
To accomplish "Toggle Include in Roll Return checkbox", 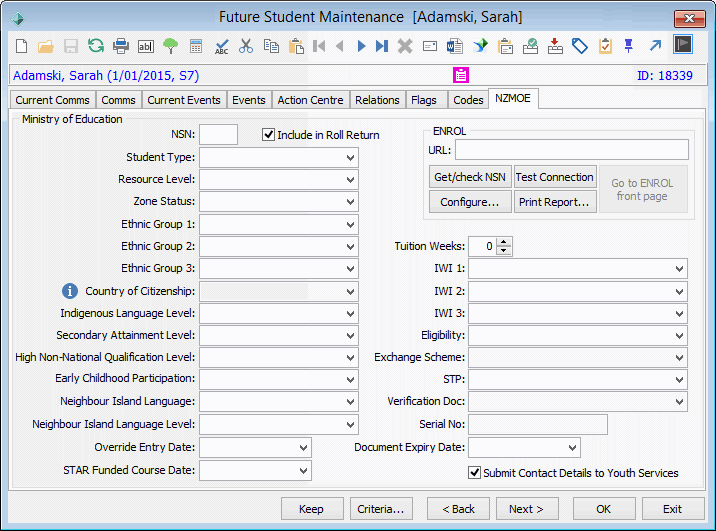I will (268, 135).
